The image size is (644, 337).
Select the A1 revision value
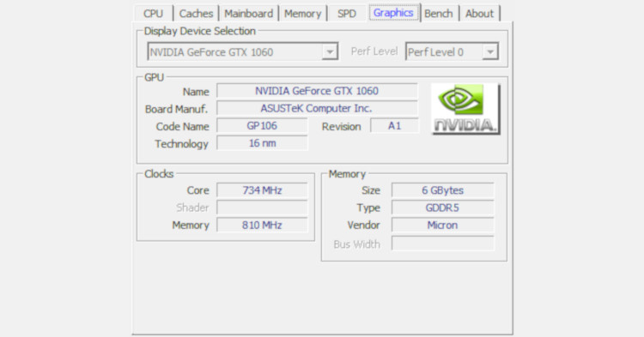(x=394, y=126)
